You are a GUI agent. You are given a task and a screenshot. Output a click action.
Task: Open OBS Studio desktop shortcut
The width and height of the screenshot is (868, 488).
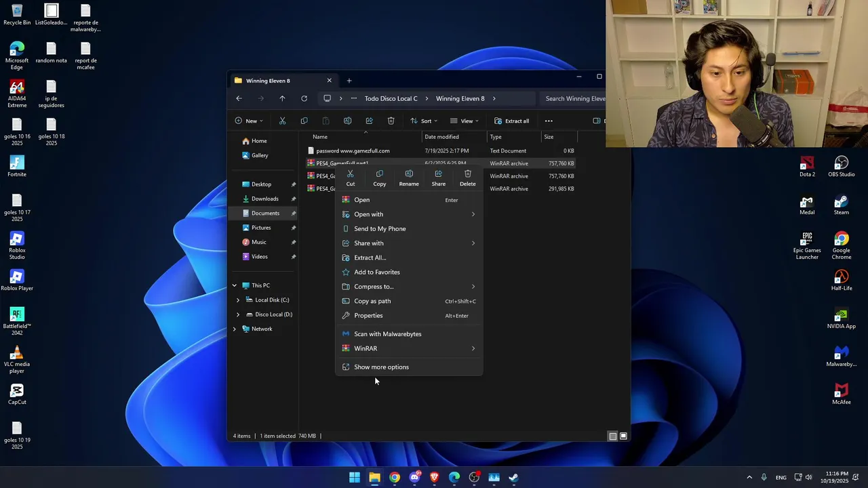[x=842, y=167]
